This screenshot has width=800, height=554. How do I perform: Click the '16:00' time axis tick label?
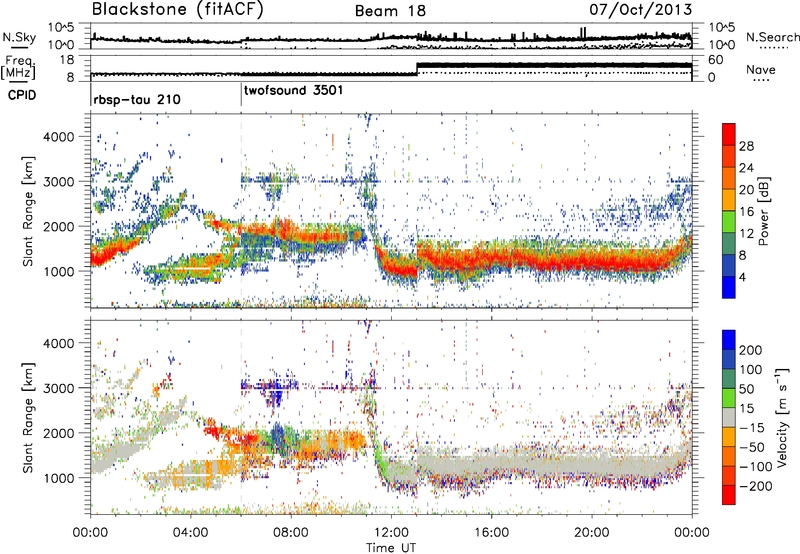click(x=491, y=533)
